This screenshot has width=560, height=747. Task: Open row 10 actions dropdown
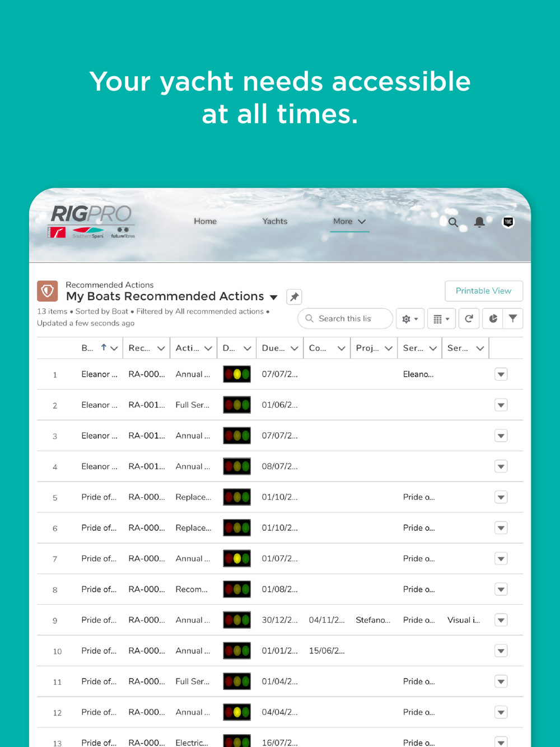(x=501, y=651)
